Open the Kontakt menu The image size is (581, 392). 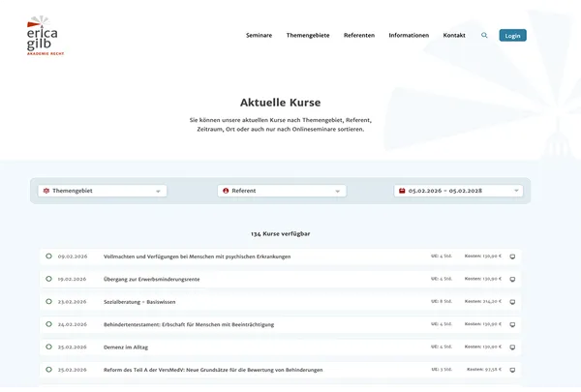coord(454,35)
